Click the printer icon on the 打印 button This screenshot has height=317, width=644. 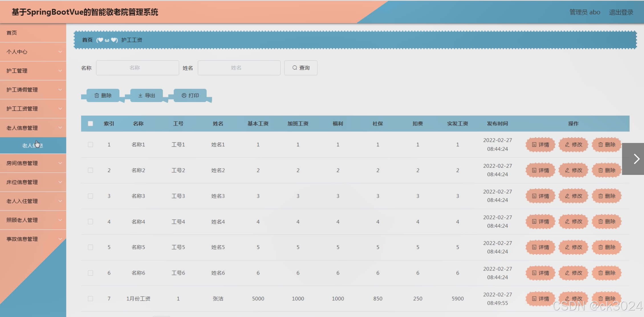tap(184, 95)
